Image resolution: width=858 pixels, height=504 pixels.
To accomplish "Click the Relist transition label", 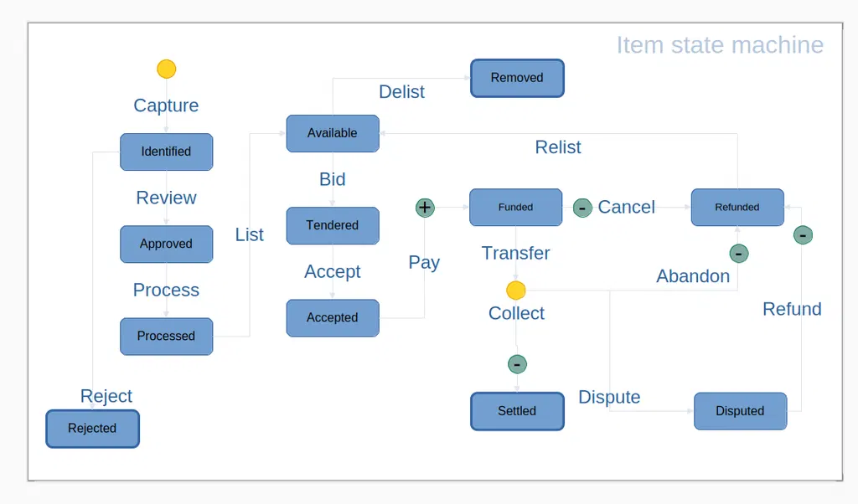I will click(557, 147).
